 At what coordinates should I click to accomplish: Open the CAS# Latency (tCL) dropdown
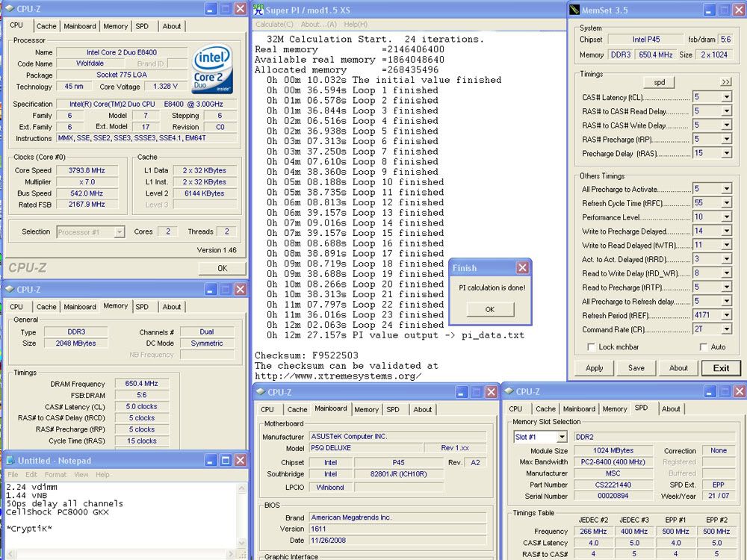pyautogui.click(x=727, y=97)
